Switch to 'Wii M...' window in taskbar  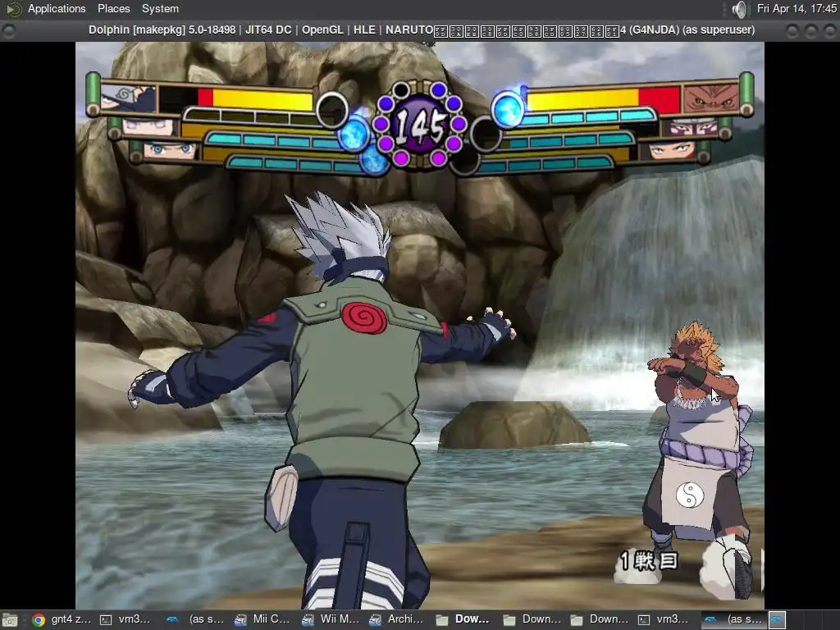pyautogui.click(x=330, y=619)
